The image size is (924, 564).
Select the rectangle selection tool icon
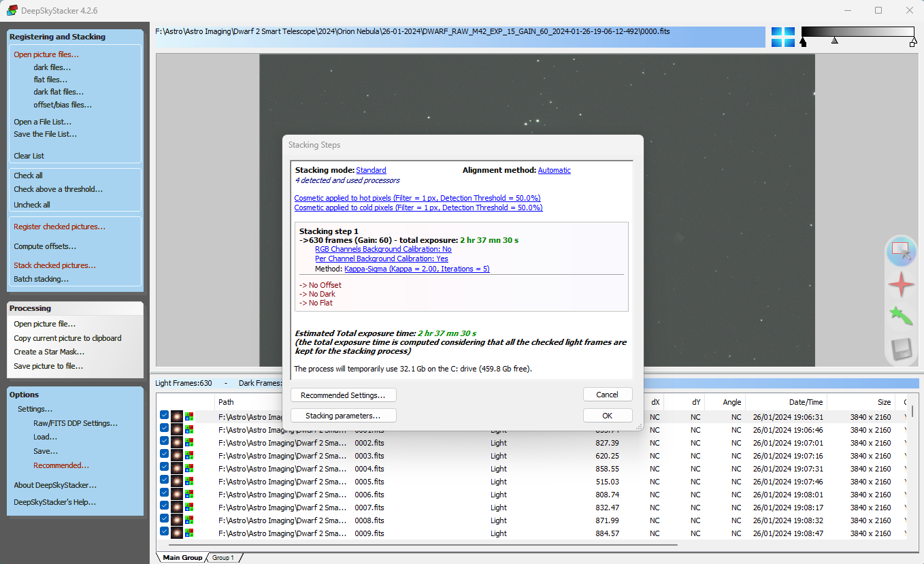pos(902,252)
